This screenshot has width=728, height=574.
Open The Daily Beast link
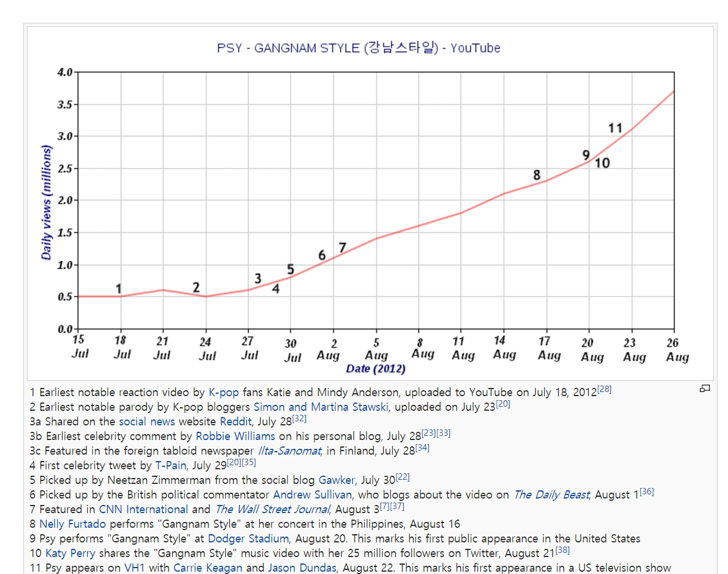(x=551, y=494)
